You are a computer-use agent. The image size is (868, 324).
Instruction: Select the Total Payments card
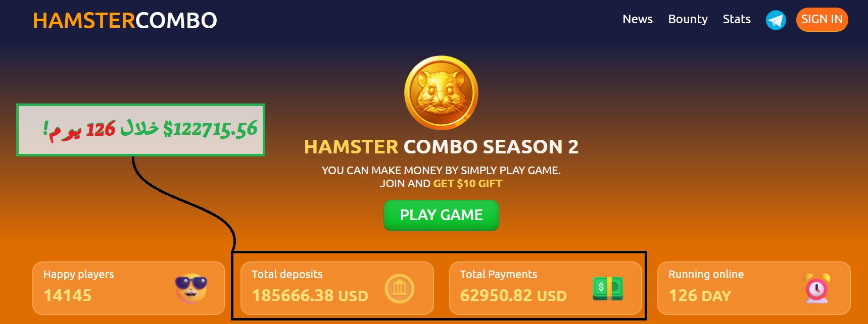point(546,288)
